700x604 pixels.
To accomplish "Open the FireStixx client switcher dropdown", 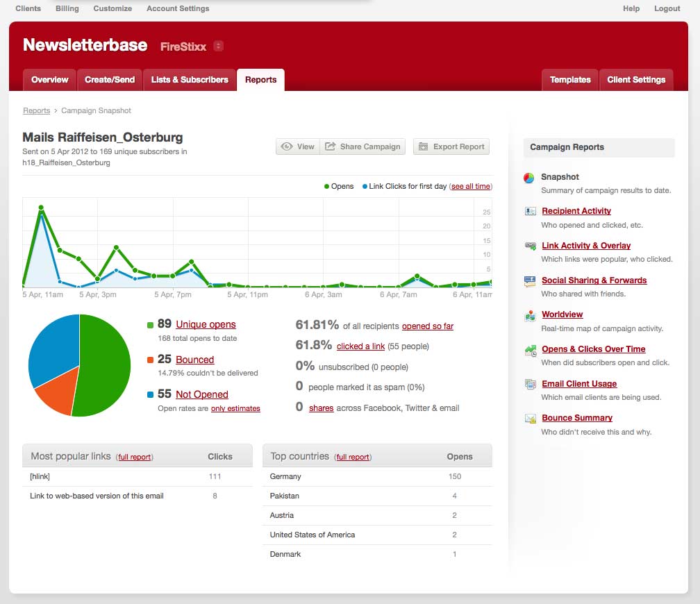I will tap(219, 46).
